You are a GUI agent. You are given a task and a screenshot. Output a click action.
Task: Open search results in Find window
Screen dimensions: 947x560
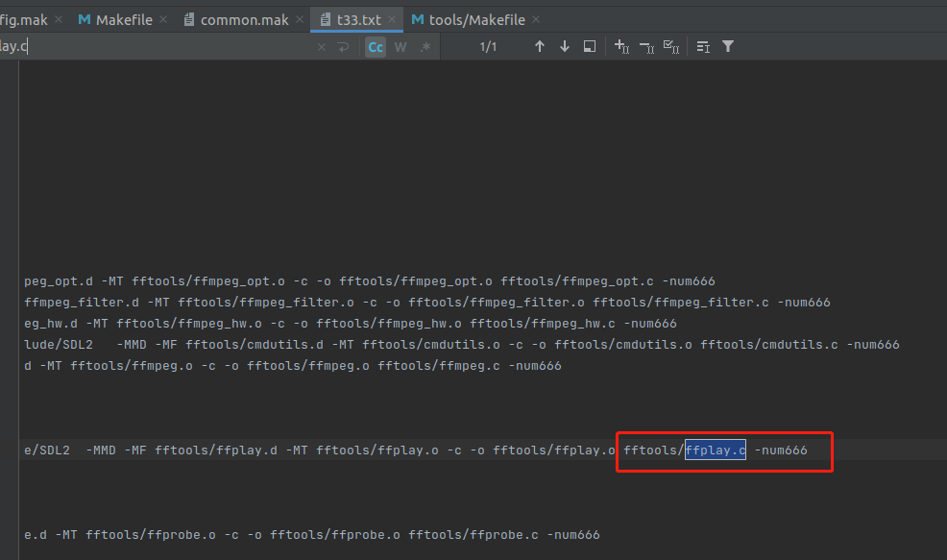coord(590,46)
